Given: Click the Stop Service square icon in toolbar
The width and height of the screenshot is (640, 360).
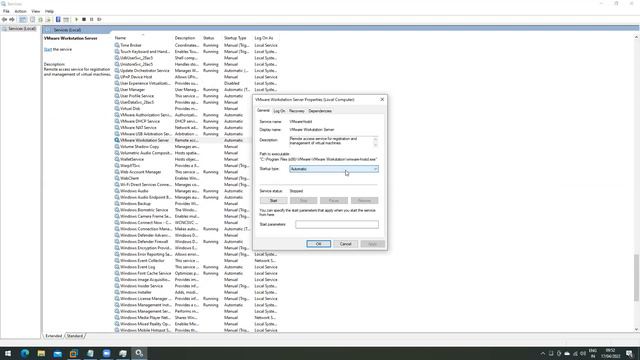Looking at the screenshot, I should pos(84,20).
